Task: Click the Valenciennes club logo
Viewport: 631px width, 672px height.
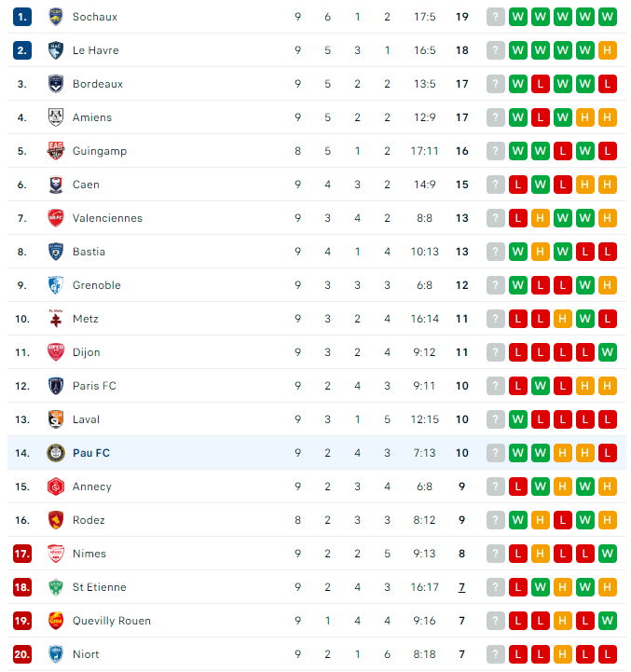Action: point(56,218)
